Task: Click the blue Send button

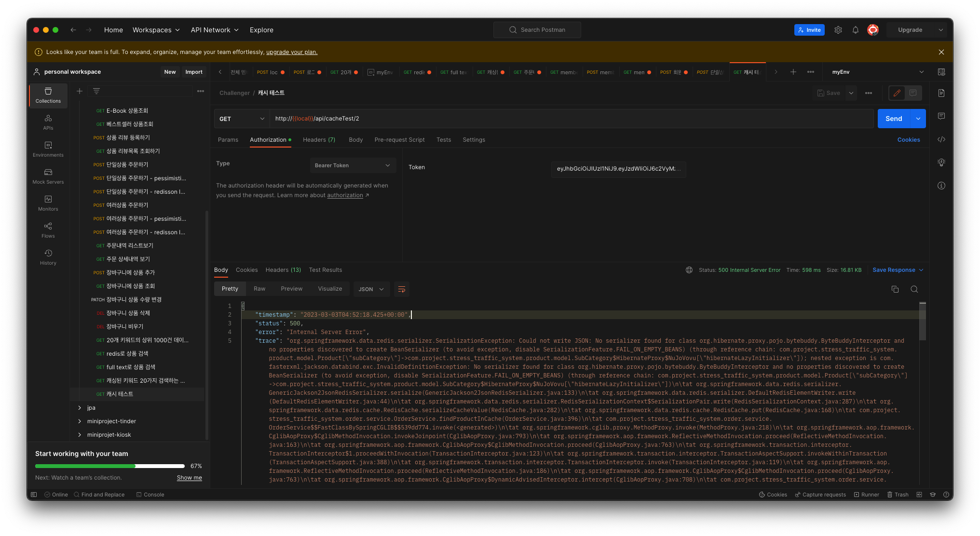Action: [893, 119]
